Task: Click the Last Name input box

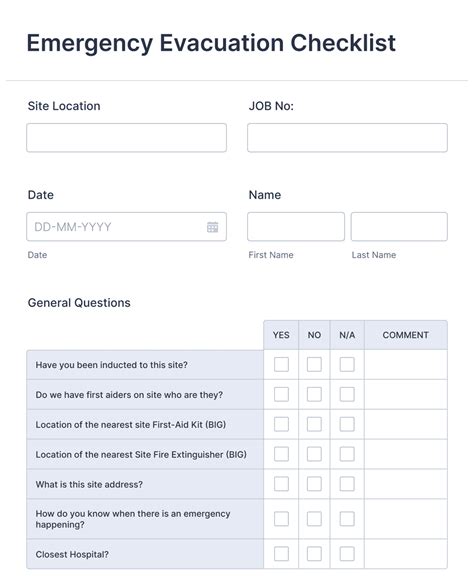Action: pyautogui.click(x=399, y=226)
